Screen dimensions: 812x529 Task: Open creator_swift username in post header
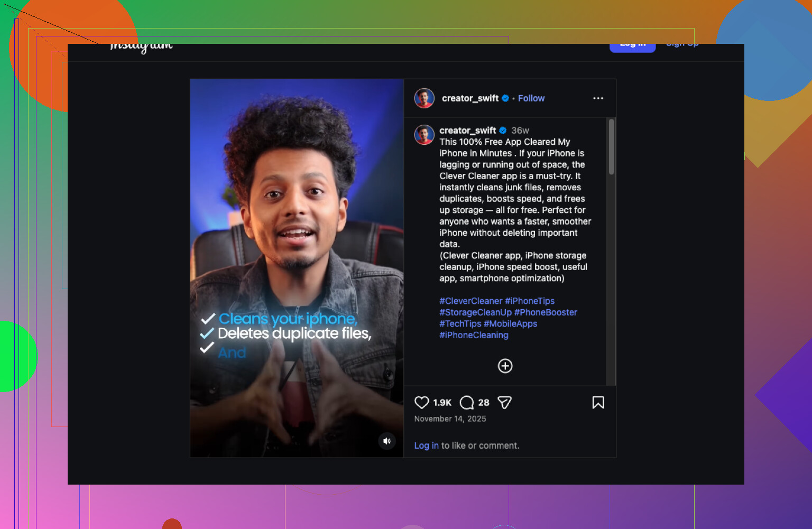pos(470,98)
